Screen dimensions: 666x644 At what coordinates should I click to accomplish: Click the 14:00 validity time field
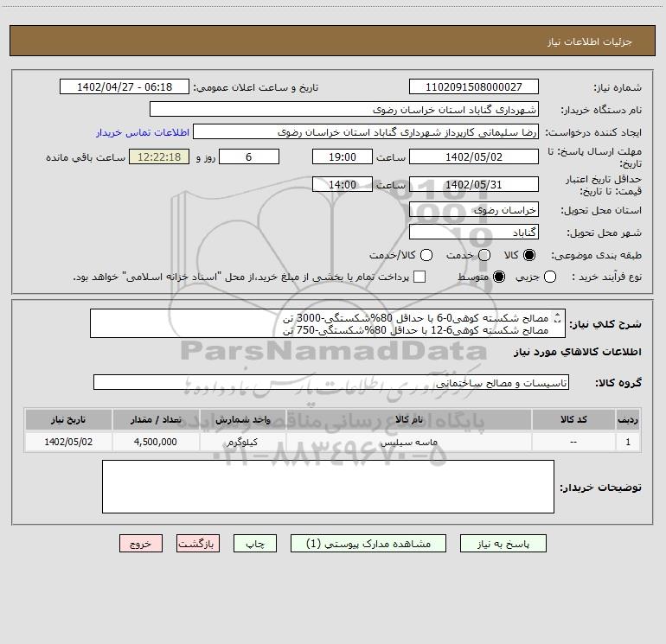(x=343, y=185)
